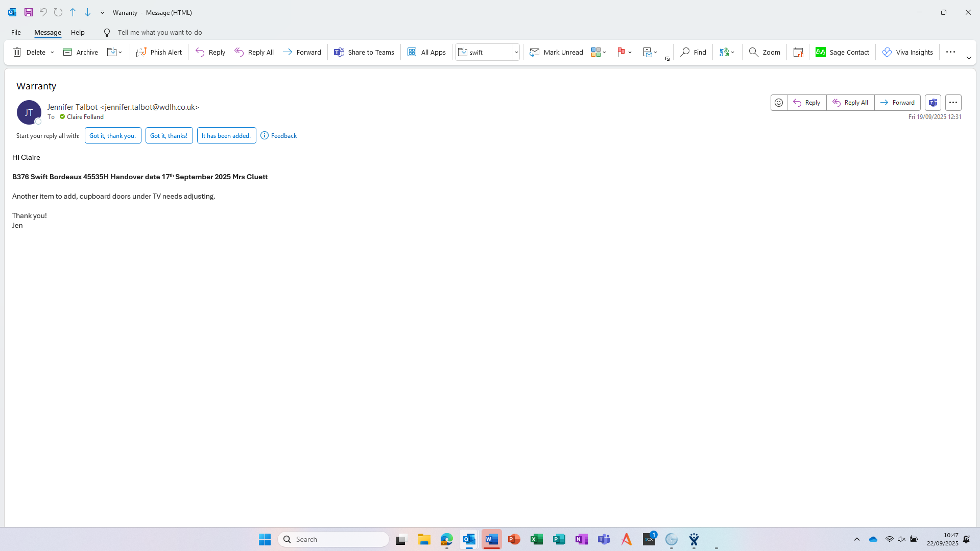Image resolution: width=980 pixels, height=551 pixels.
Task: Open Excel from the Windows taskbar
Action: click(x=536, y=539)
